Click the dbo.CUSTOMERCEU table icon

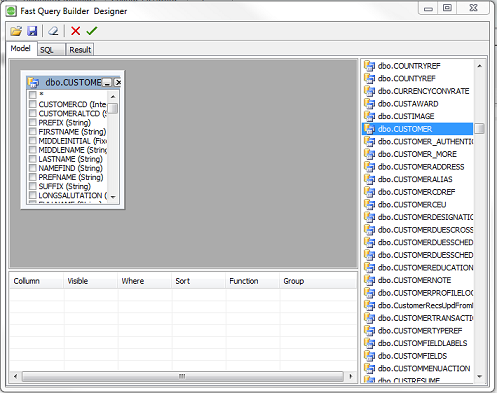point(369,204)
